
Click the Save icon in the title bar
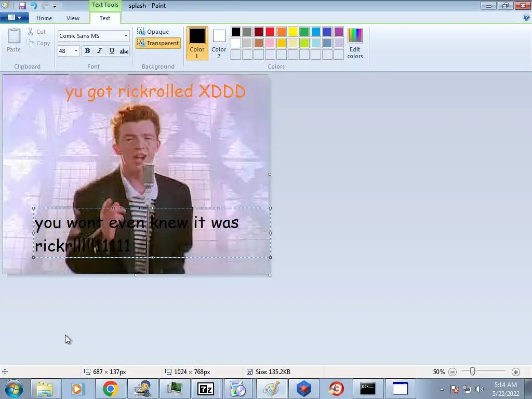[22, 5]
